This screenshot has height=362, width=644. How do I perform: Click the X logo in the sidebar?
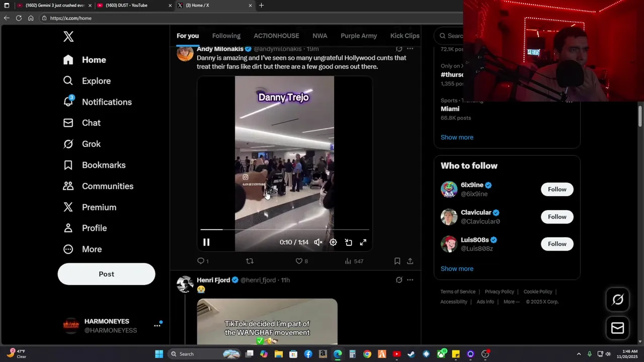68,36
